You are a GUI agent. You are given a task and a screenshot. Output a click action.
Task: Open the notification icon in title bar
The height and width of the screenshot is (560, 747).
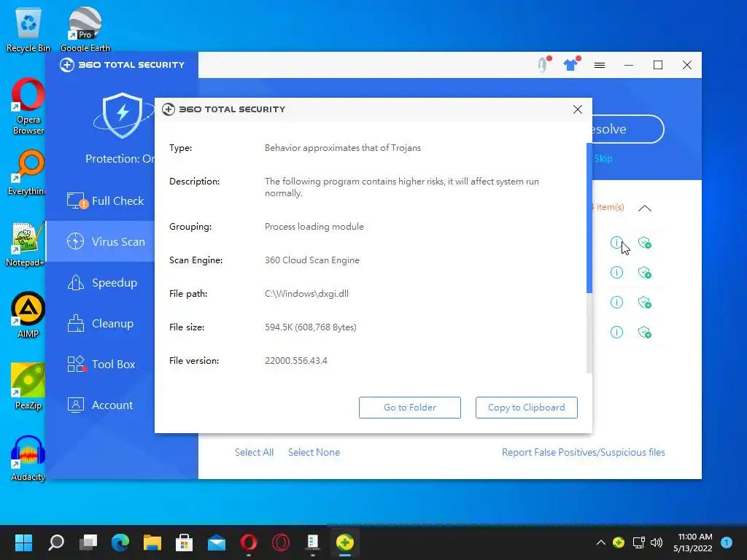(x=543, y=64)
